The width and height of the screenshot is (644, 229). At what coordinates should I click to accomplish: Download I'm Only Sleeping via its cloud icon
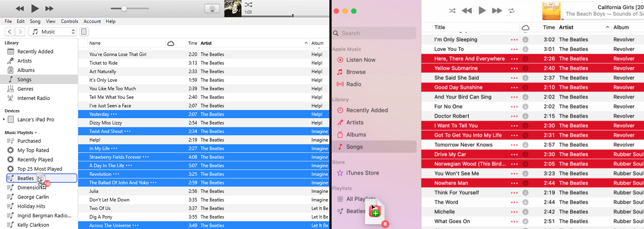pos(525,40)
